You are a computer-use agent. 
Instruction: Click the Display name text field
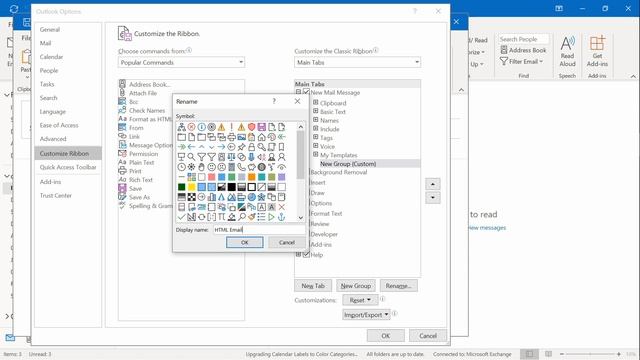click(259, 230)
